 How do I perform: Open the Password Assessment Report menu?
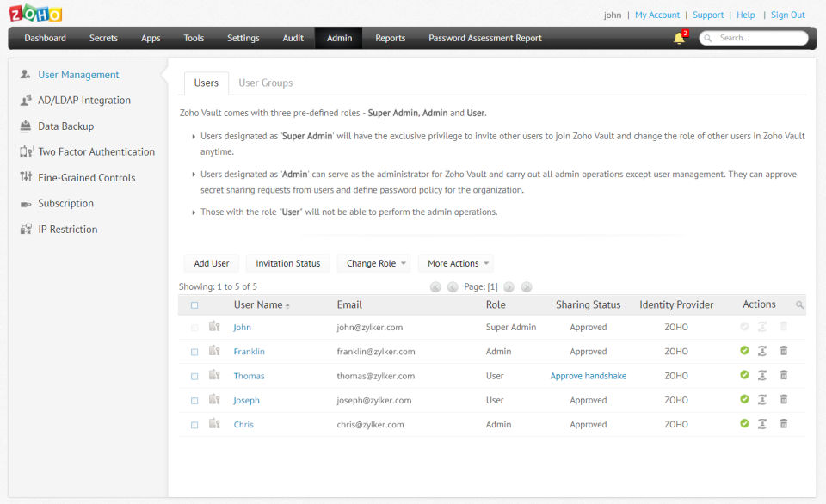(x=485, y=38)
